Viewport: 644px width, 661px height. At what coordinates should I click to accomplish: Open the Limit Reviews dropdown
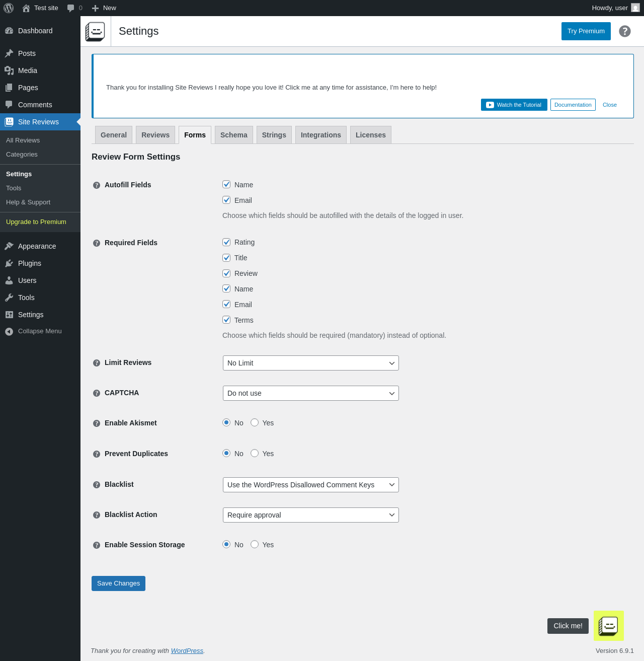click(311, 363)
